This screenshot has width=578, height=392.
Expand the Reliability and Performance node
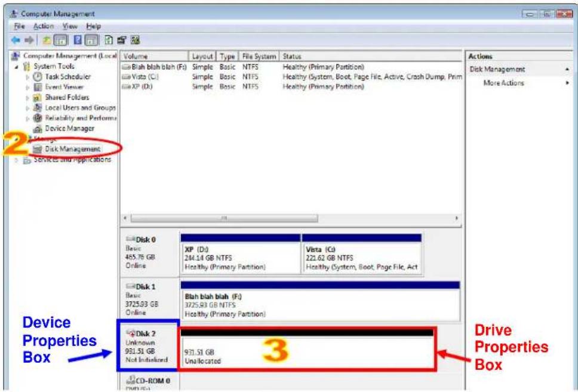pos(27,118)
